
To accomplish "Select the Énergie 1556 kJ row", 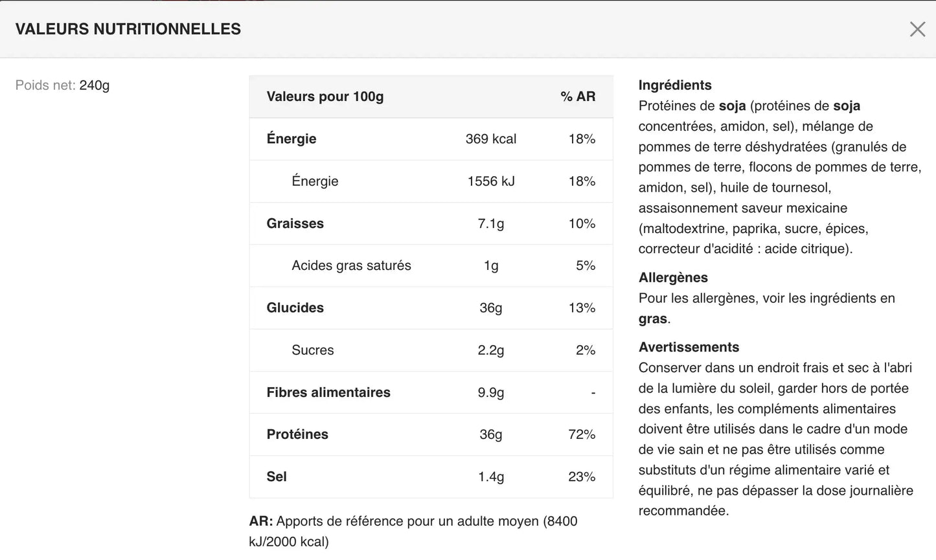I will click(x=431, y=181).
